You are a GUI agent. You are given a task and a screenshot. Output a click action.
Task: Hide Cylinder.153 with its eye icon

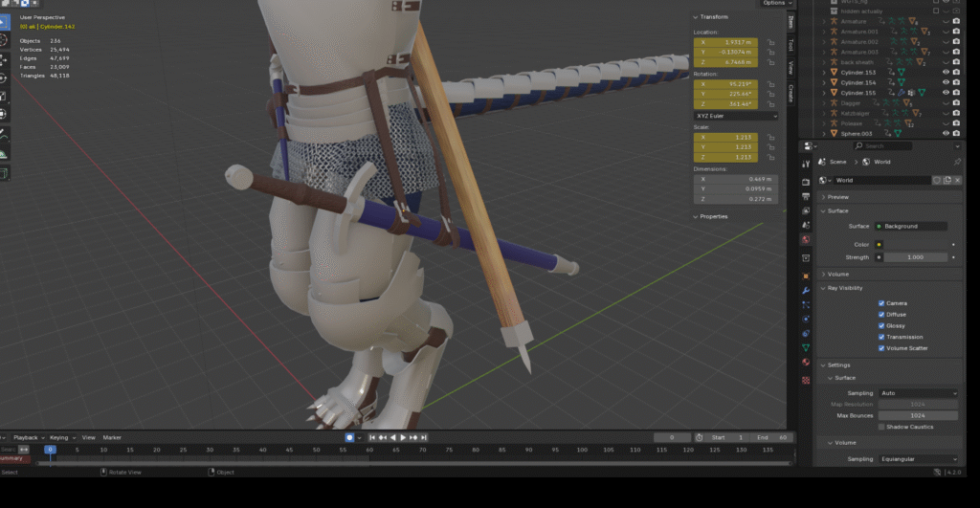pos(946,73)
